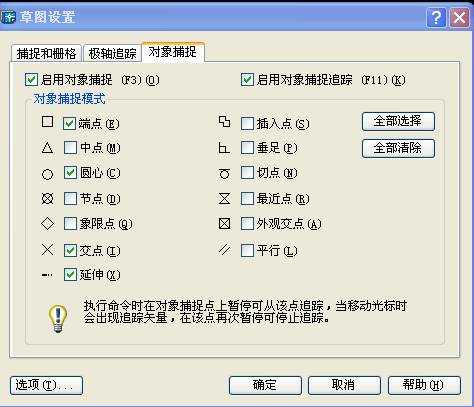
Task: Click the 全部清除 button
Action: [398, 148]
